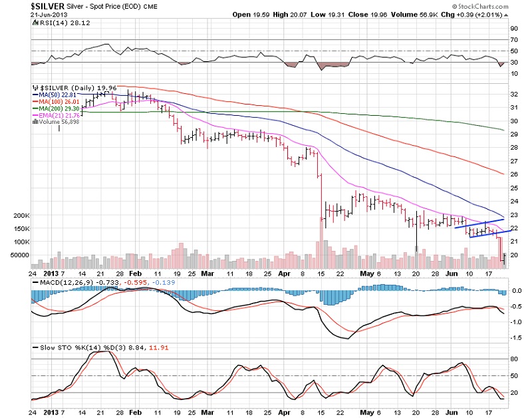The width and height of the screenshot is (532, 418).
Task: Click the MA(200) green legend line
Action: coord(35,108)
